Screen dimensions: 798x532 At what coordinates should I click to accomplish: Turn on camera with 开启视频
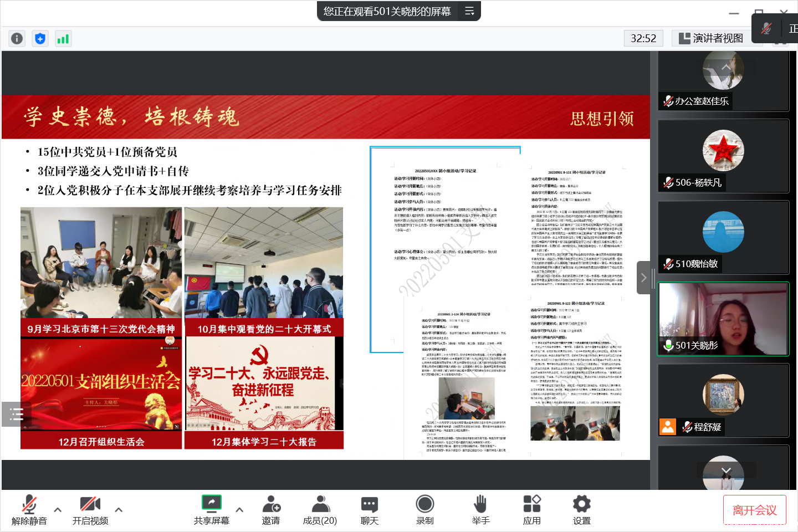90,510
